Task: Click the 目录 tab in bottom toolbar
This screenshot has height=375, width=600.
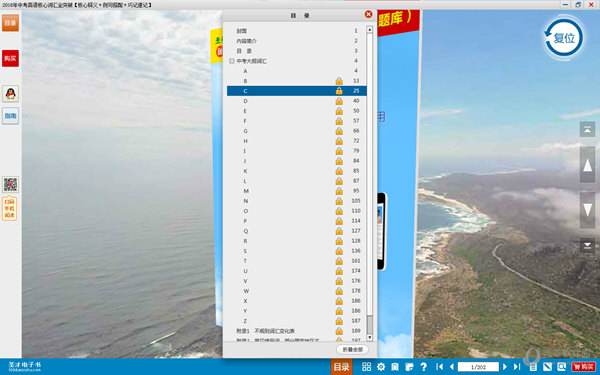Action: pos(341,367)
